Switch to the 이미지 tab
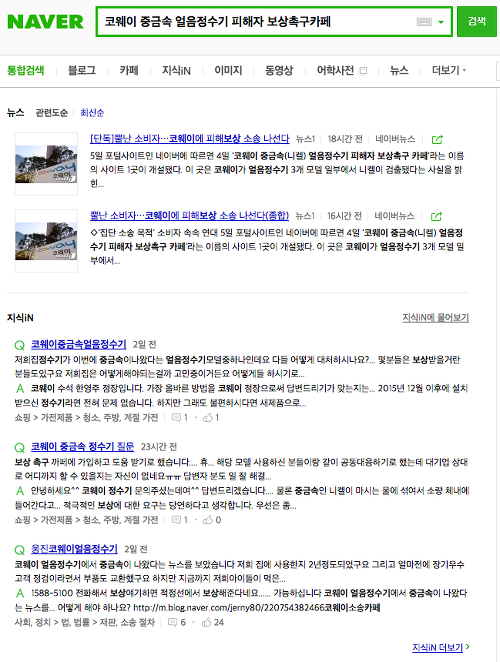This screenshot has width=500, height=662. coord(228,71)
